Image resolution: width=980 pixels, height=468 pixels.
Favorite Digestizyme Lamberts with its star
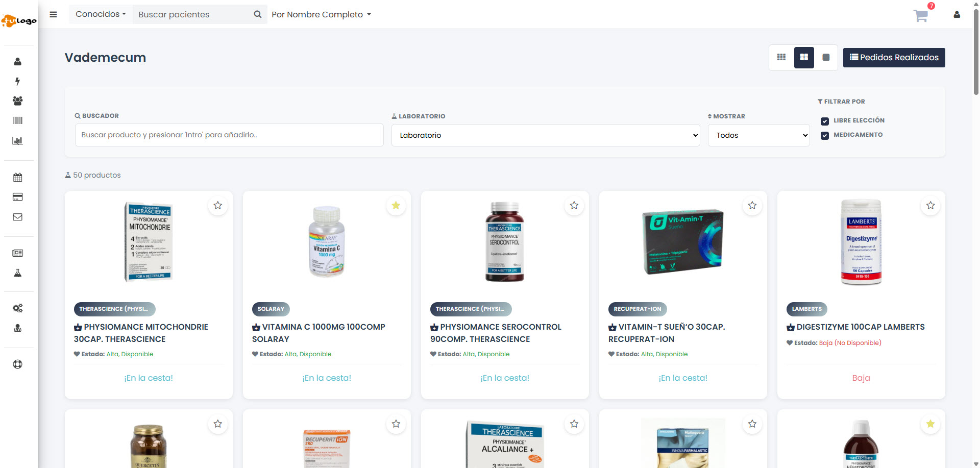tap(930, 206)
